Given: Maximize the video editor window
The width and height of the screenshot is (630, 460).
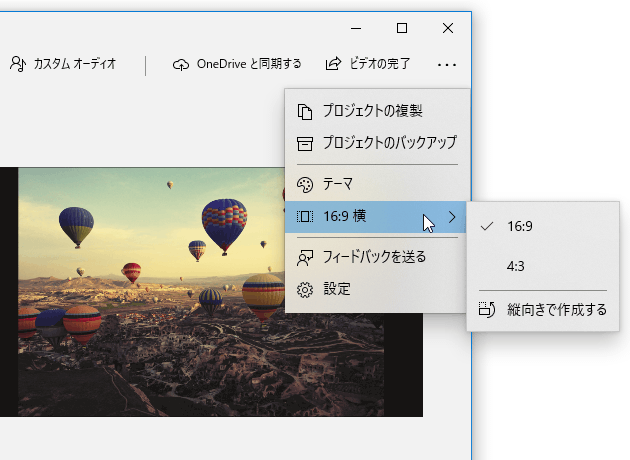Looking at the screenshot, I should [402, 28].
